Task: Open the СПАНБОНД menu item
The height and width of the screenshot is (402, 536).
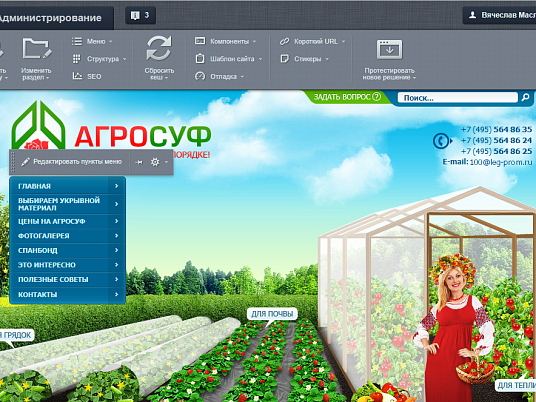Action: [x=68, y=250]
